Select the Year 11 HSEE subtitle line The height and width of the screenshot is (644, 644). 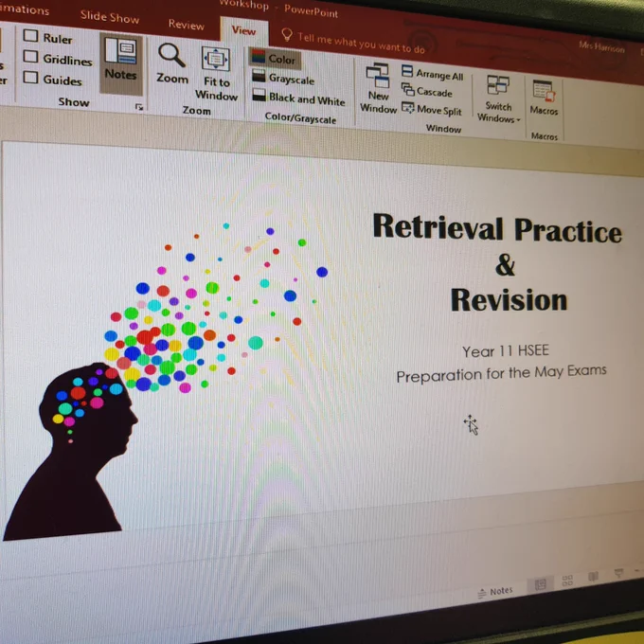(x=506, y=351)
